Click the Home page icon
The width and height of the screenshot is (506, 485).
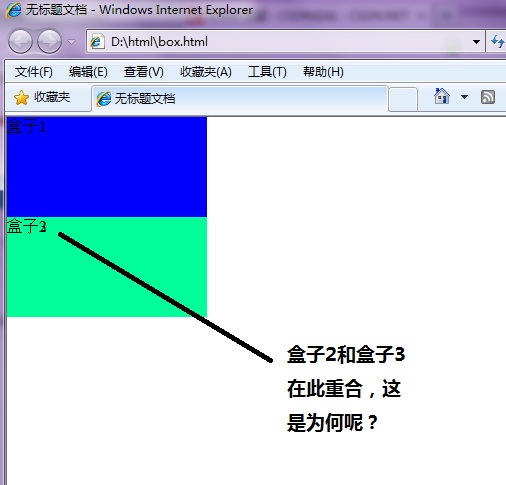[x=442, y=96]
